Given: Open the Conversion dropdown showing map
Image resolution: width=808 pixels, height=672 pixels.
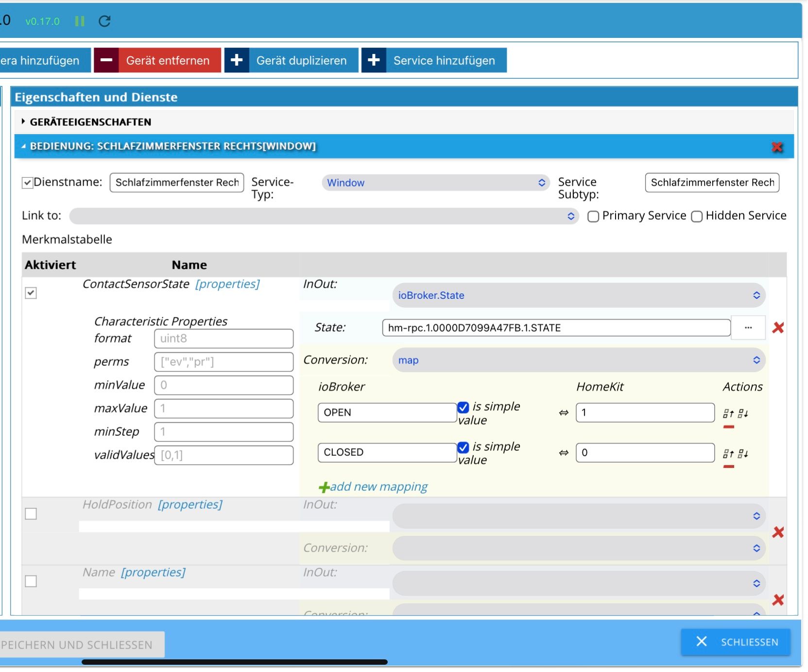Looking at the screenshot, I should pyautogui.click(x=579, y=360).
